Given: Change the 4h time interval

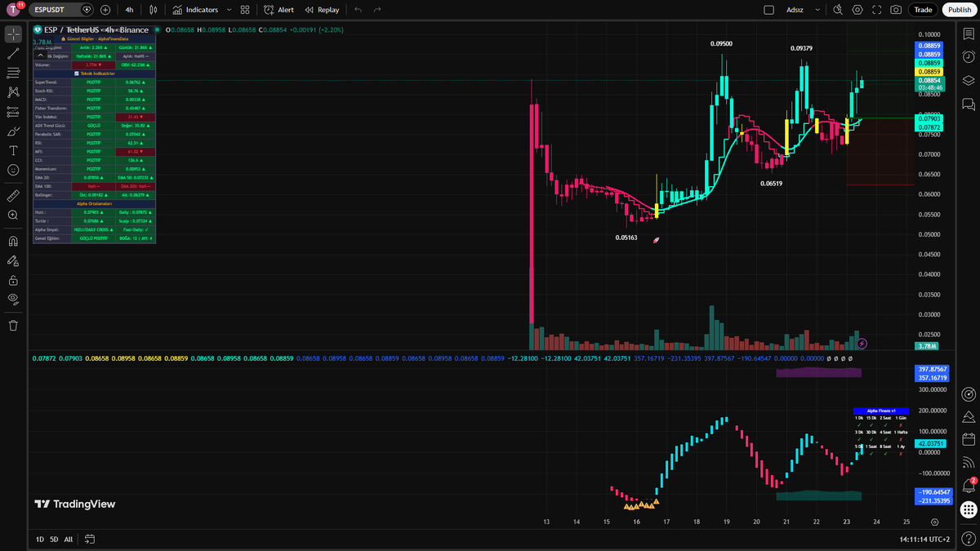Looking at the screenshot, I should pos(129,10).
